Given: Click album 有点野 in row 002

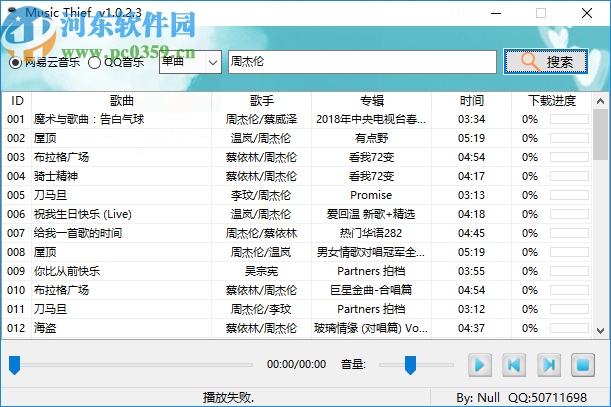Looking at the screenshot, I should pyautogui.click(x=371, y=138).
